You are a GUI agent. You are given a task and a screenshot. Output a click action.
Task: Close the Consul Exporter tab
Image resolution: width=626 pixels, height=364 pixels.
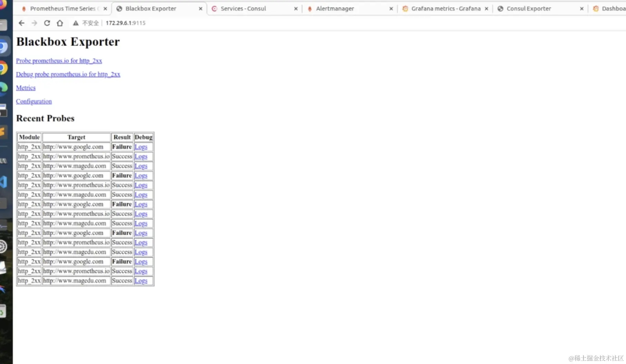[x=582, y=9]
